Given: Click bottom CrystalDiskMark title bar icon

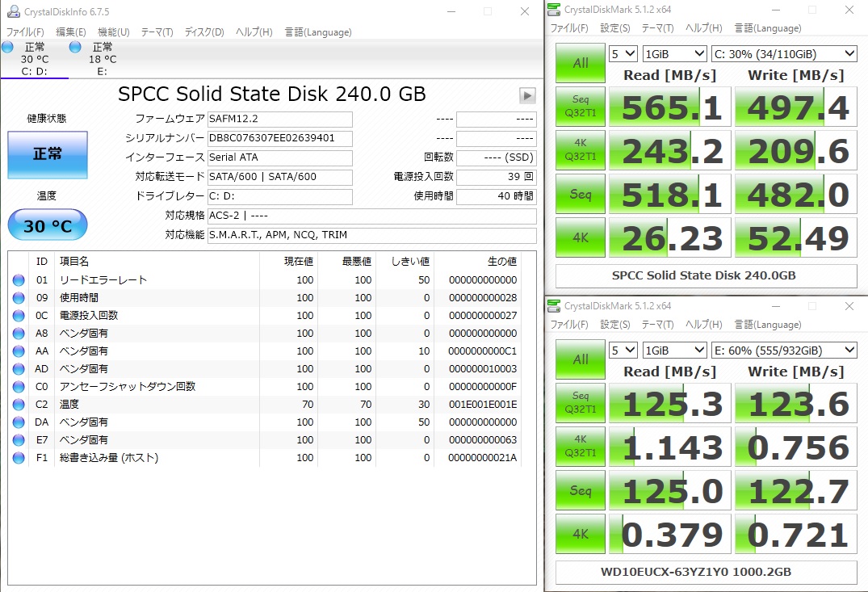Looking at the screenshot, I should (554, 305).
